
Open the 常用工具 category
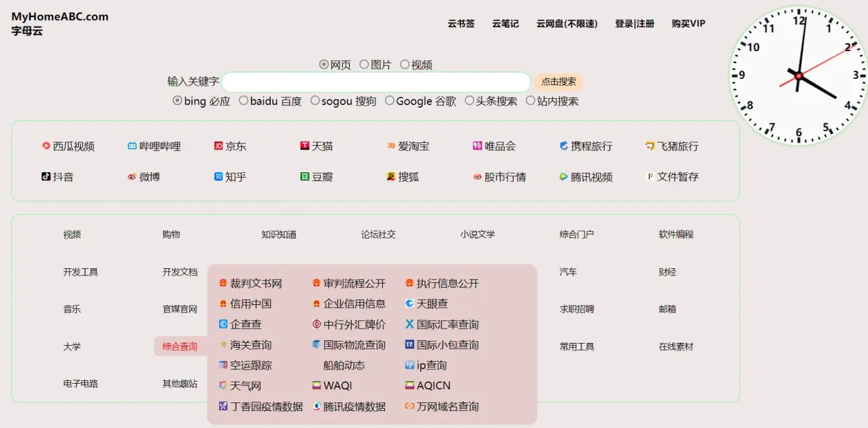pyautogui.click(x=577, y=346)
